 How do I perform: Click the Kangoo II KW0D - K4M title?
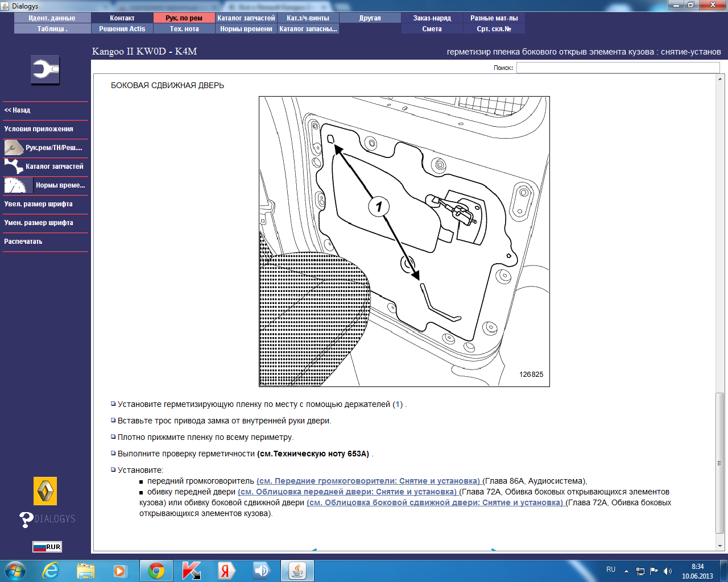tap(144, 52)
